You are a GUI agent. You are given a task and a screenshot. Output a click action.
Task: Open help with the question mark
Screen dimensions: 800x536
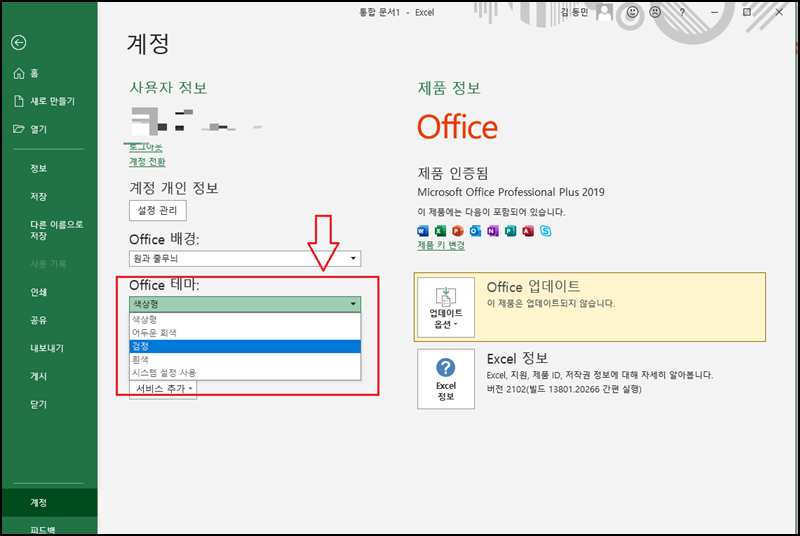tap(682, 12)
